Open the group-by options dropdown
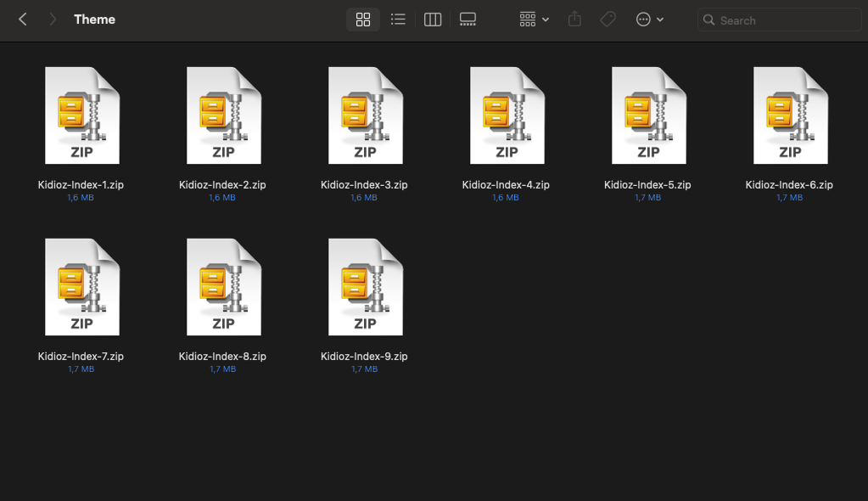The image size is (868, 501). [534, 20]
